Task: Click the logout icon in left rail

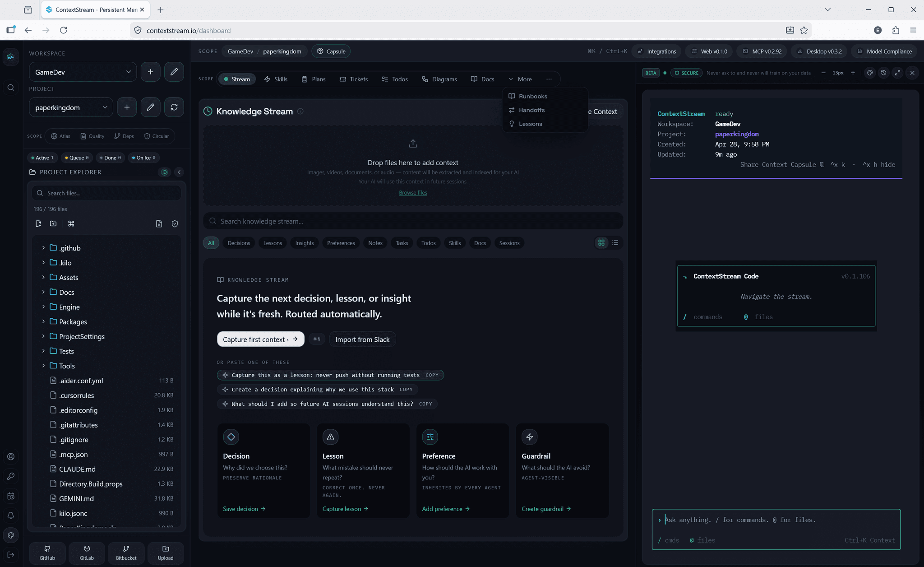Action: point(11,555)
